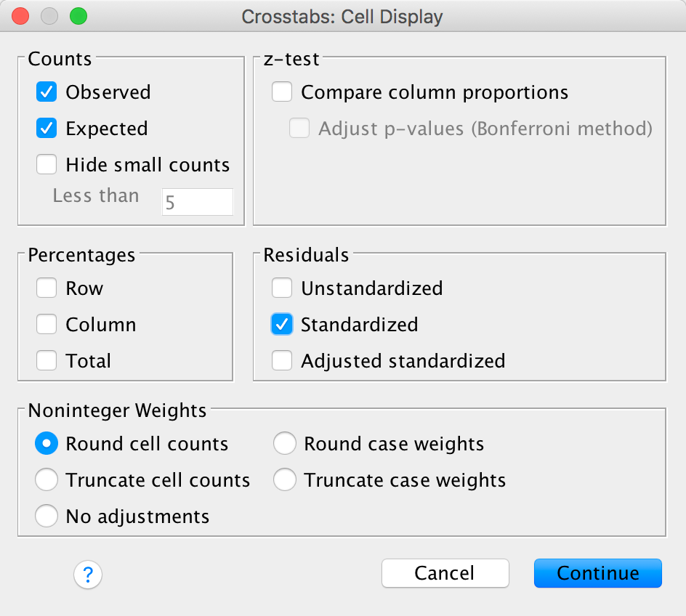The width and height of the screenshot is (686, 616).
Task: Select Round case weights option
Action: click(285, 444)
